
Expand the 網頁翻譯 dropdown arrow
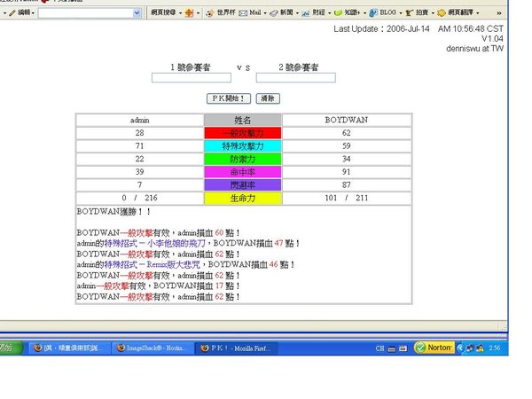tap(477, 13)
